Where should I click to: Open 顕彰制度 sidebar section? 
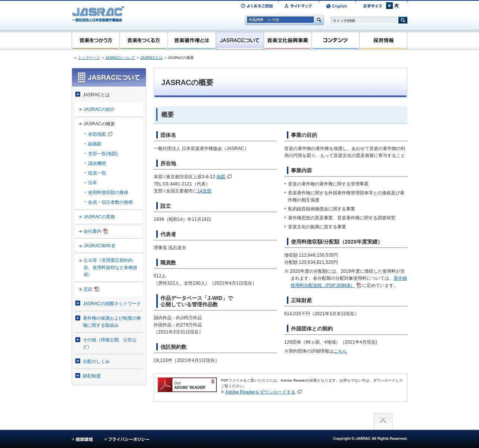click(x=92, y=376)
